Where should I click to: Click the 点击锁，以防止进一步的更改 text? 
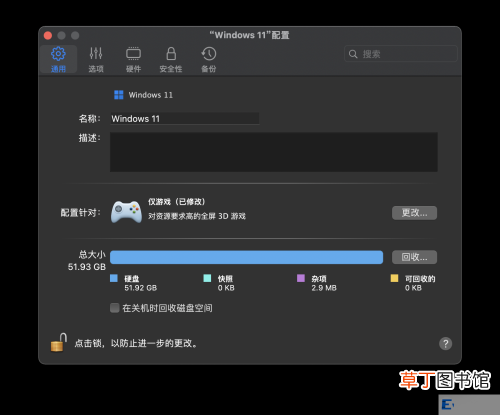click(136, 343)
